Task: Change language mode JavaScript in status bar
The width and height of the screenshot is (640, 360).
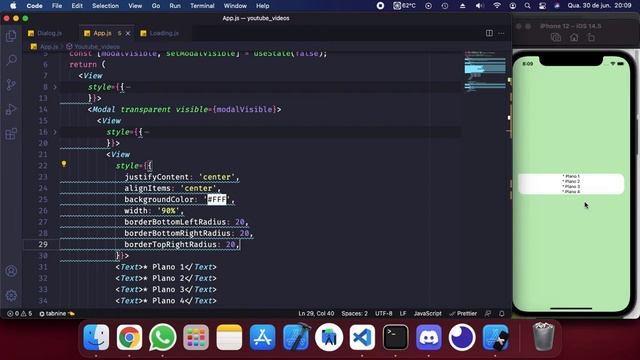Action: pos(427,313)
